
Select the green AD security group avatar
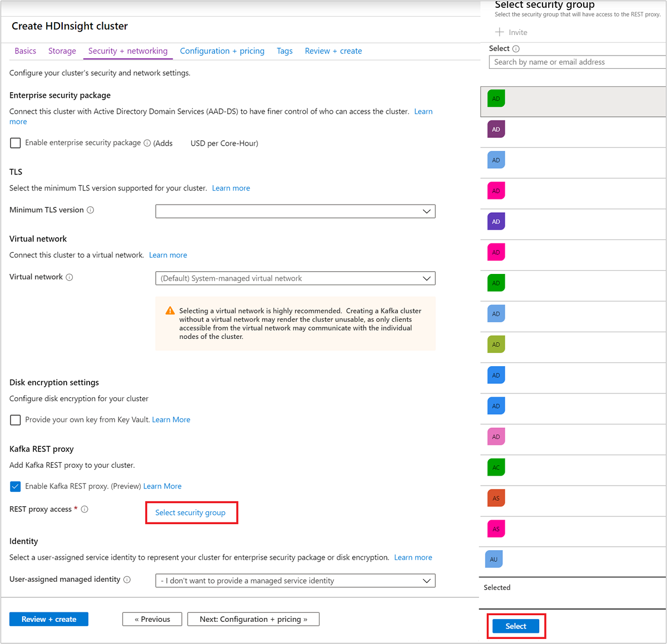pos(496,98)
